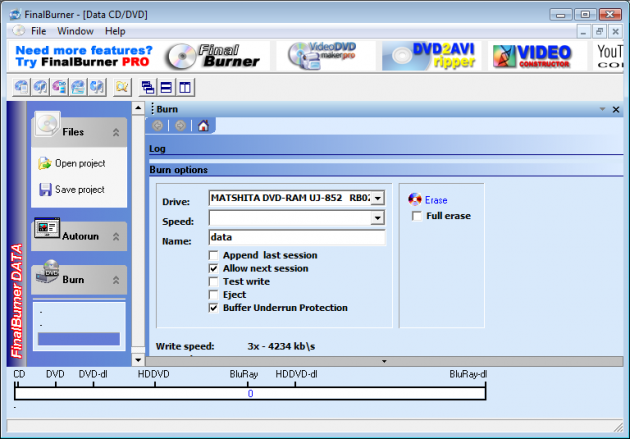Click the blue progress bar in sidebar

tap(79, 339)
